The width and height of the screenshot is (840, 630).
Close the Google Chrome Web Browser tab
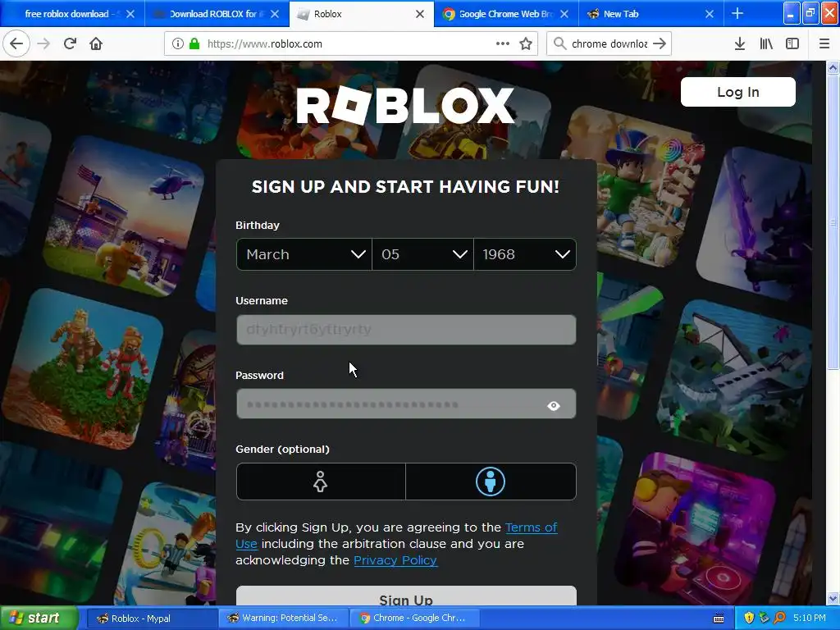(x=564, y=14)
